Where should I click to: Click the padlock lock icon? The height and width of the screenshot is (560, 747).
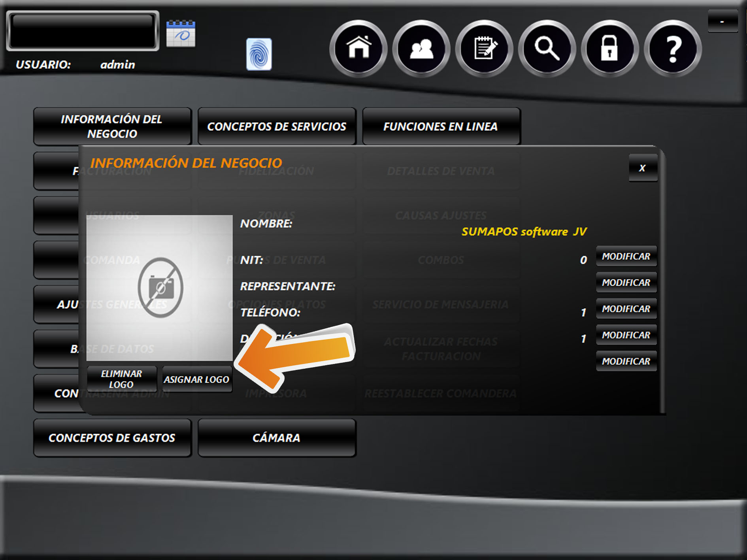pos(609,49)
